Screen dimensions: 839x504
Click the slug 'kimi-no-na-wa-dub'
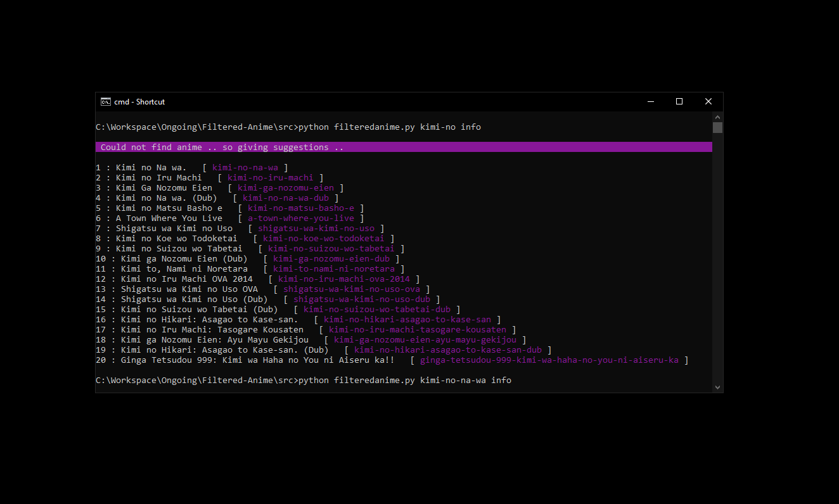pyautogui.click(x=286, y=198)
